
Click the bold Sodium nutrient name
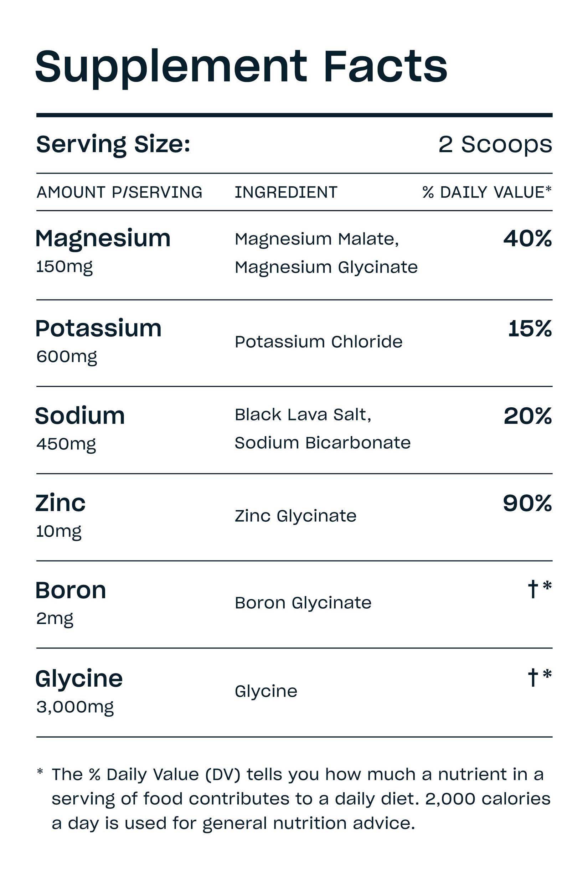tap(80, 416)
